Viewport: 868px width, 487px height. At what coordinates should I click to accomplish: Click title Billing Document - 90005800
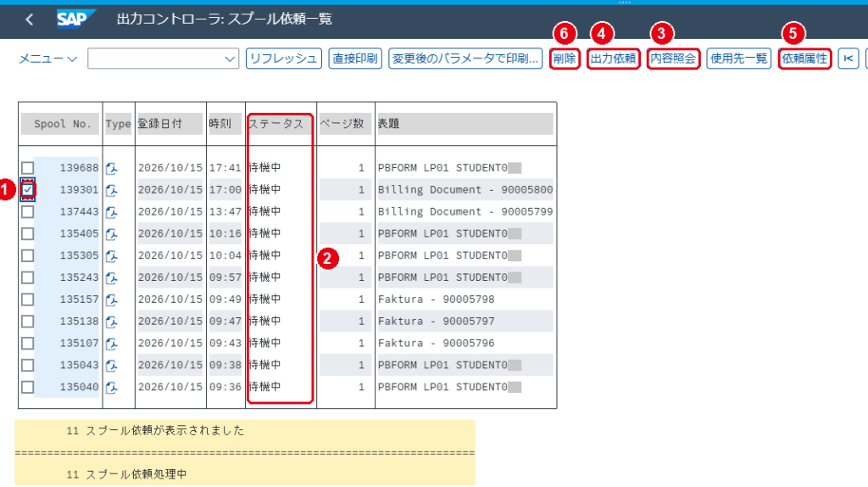(x=465, y=190)
